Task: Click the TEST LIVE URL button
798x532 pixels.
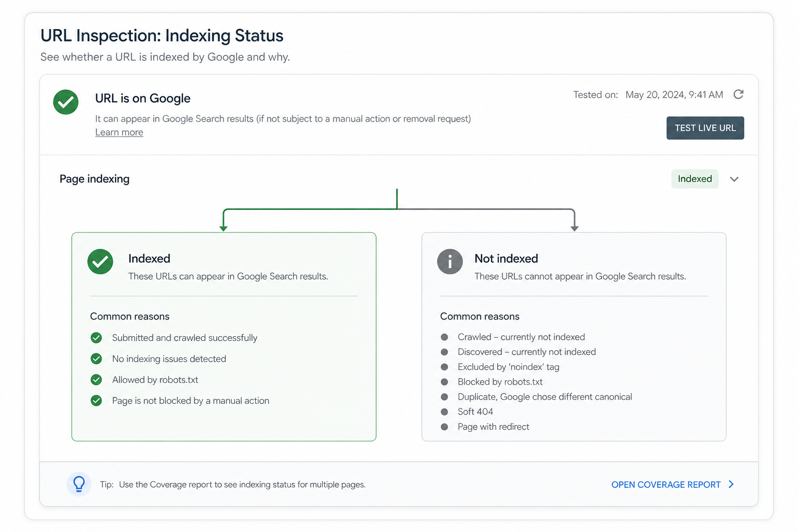Action: pos(705,128)
